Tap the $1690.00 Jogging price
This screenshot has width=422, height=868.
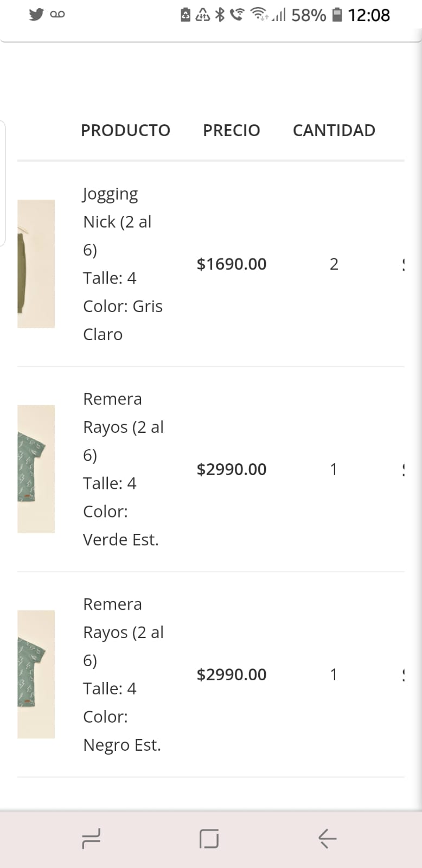[x=232, y=264]
